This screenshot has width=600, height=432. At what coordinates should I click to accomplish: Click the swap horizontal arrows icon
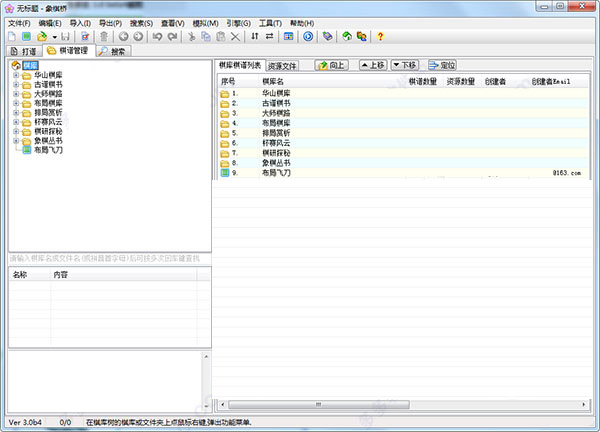tap(269, 37)
